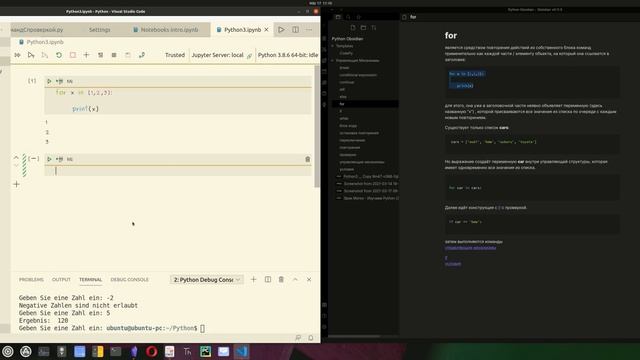This screenshot has height=360, width=640.
Task: Run all notebook cells
Action: coord(17,55)
